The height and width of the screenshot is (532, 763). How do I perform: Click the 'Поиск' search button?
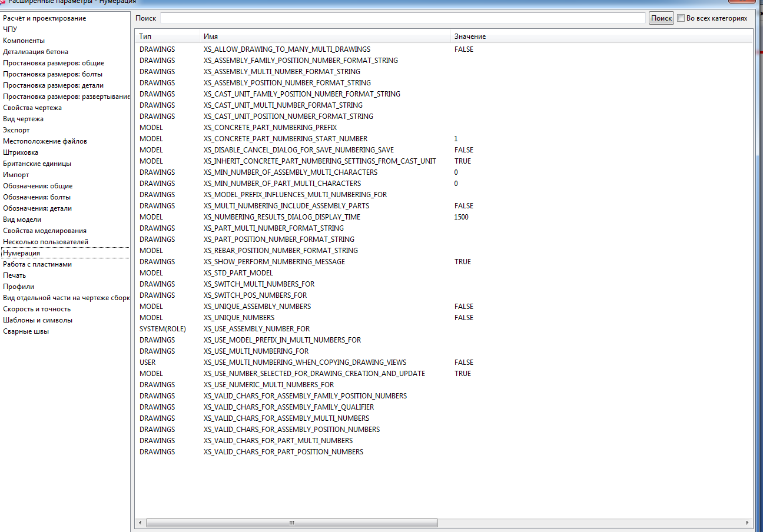click(661, 18)
